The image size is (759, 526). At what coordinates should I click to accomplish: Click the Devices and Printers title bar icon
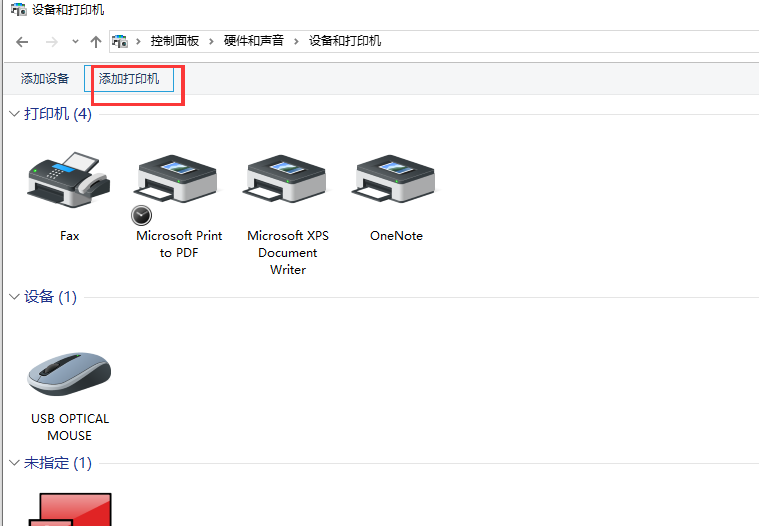click(x=18, y=9)
